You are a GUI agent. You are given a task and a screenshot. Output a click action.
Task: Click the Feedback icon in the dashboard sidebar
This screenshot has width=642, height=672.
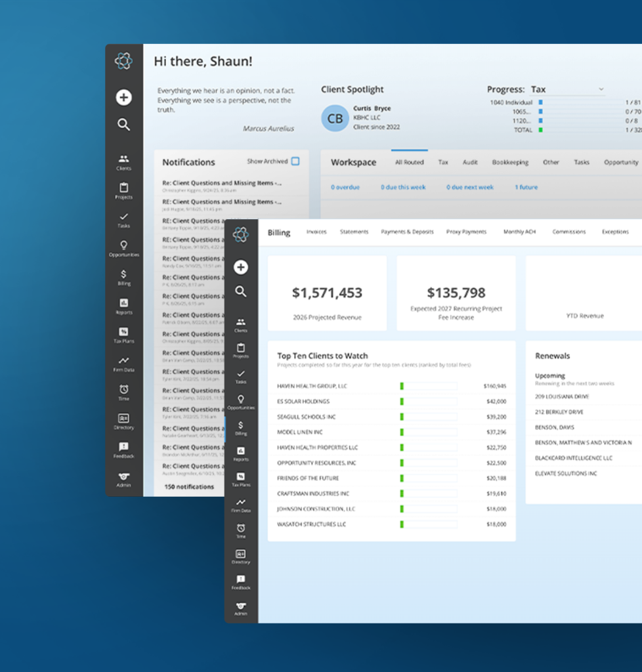(x=123, y=449)
